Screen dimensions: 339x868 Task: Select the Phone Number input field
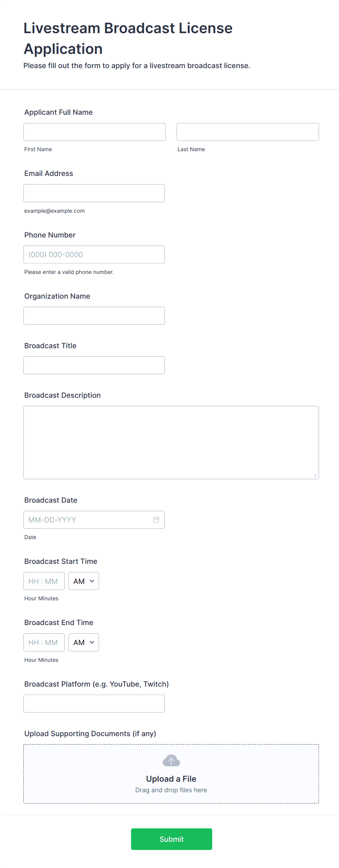click(x=94, y=254)
